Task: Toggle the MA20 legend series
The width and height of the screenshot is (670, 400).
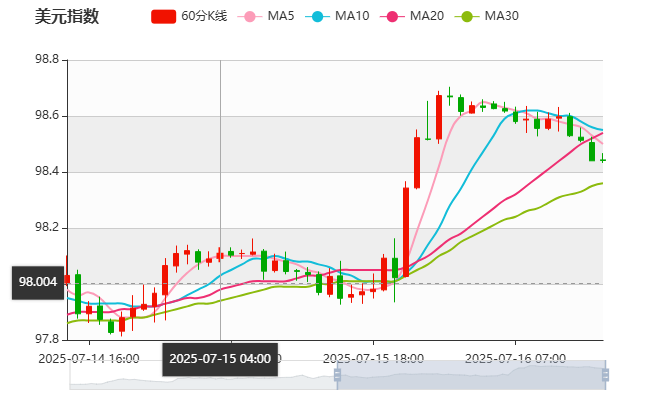Action: coord(411,16)
